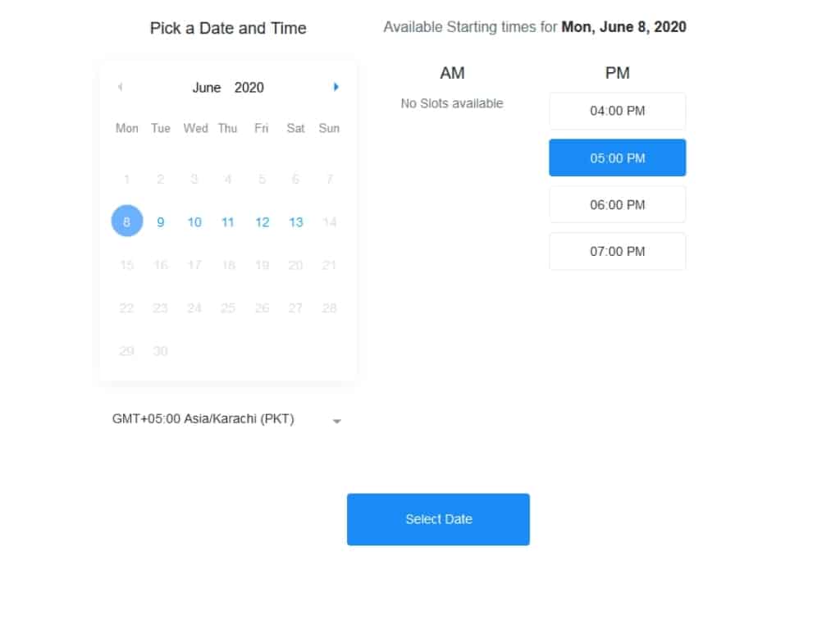Choose June 12 on the calendar
This screenshot has height=630, width=840.
click(x=262, y=222)
